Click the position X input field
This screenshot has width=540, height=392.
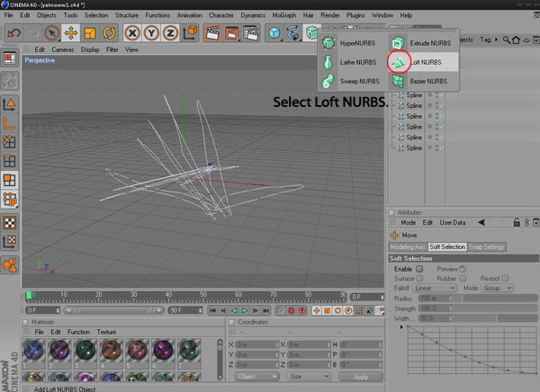[x=256, y=344]
